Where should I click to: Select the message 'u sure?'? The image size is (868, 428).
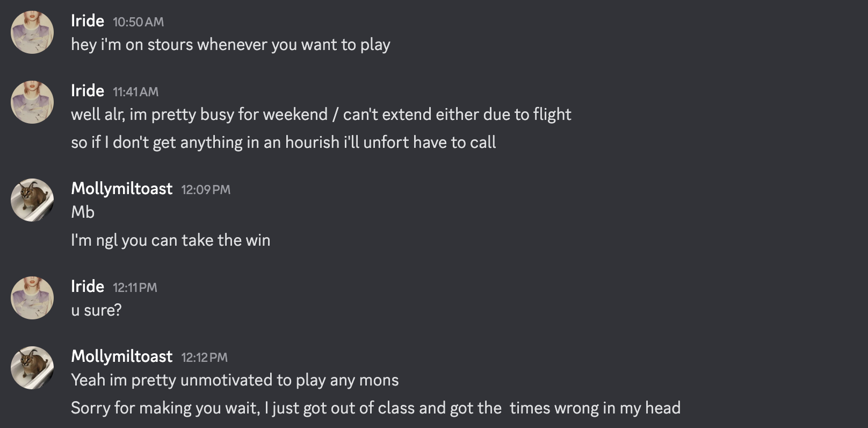(96, 310)
